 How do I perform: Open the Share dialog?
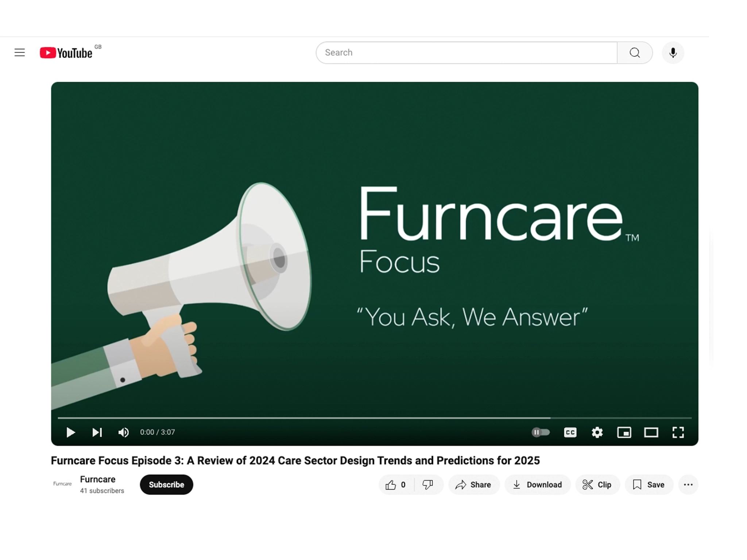coord(473,485)
